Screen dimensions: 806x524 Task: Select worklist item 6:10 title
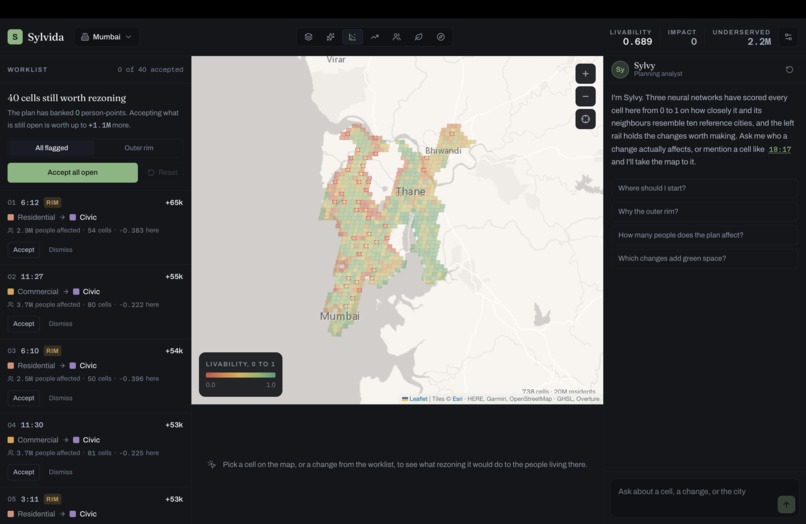[30, 351]
